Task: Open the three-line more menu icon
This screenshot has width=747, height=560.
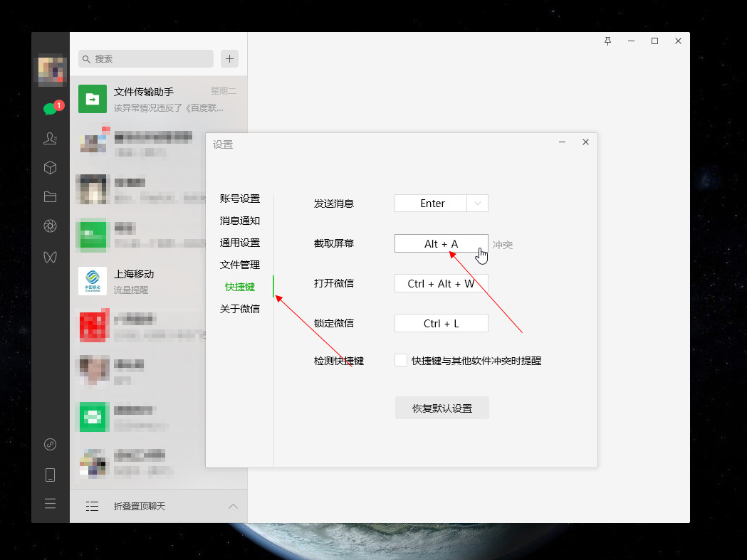Action: pos(50,504)
